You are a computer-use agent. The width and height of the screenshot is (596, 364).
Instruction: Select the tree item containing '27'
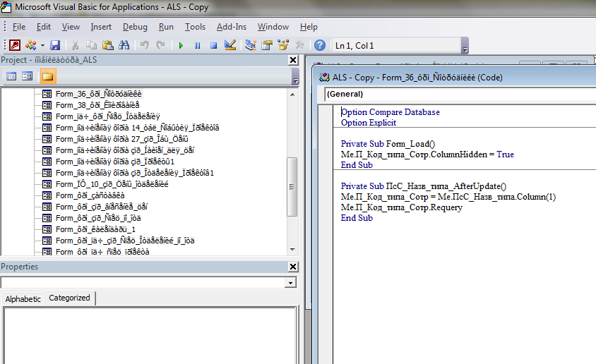121,139
